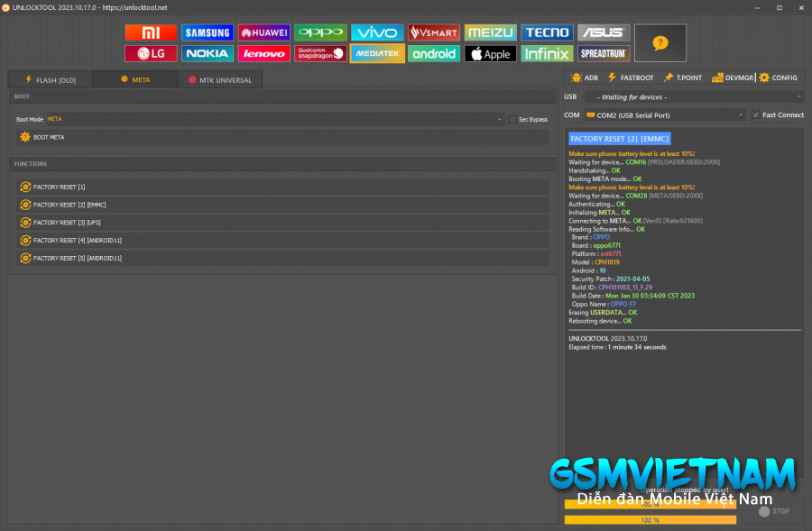Image resolution: width=812 pixels, height=531 pixels.
Task: Open the T.POINT test point tool
Action: pyautogui.click(x=683, y=78)
